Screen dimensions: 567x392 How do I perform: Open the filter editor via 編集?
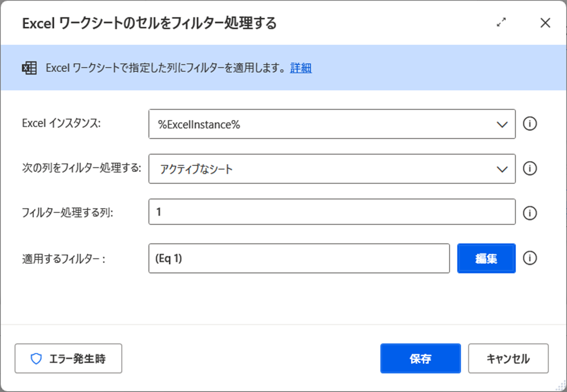(486, 258)
